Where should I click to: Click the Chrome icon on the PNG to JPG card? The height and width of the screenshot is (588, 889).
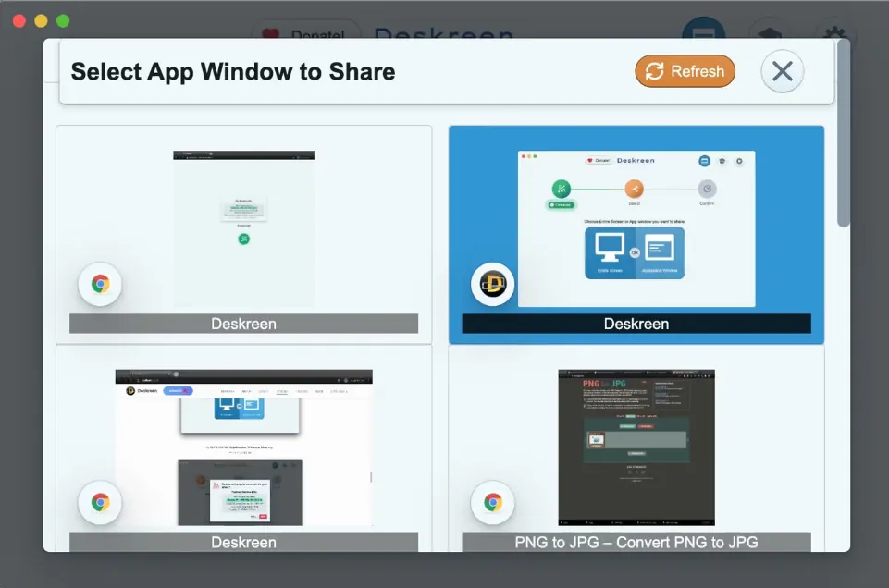coord(493,502)
